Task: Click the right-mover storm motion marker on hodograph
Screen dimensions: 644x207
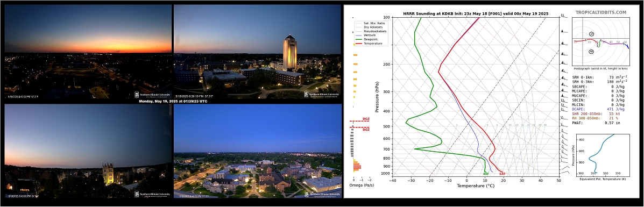Action: pos(592,51)
